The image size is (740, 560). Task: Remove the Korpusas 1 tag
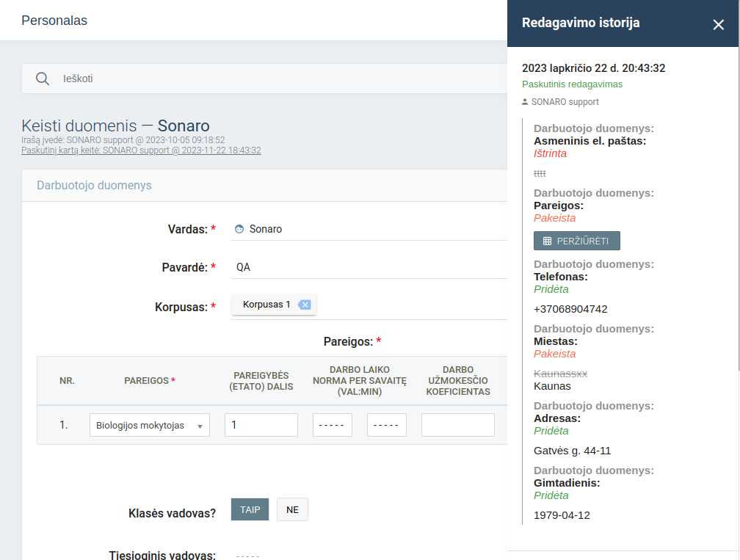click(305, 305)
